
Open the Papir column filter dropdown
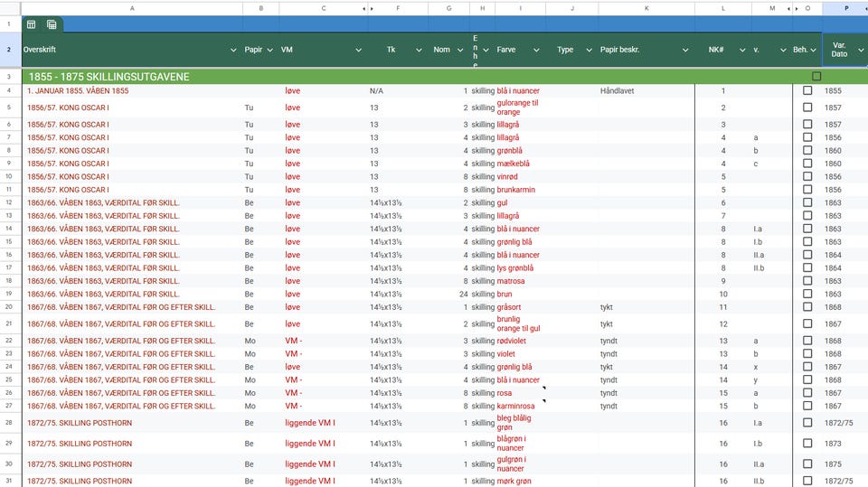[269, 50]
